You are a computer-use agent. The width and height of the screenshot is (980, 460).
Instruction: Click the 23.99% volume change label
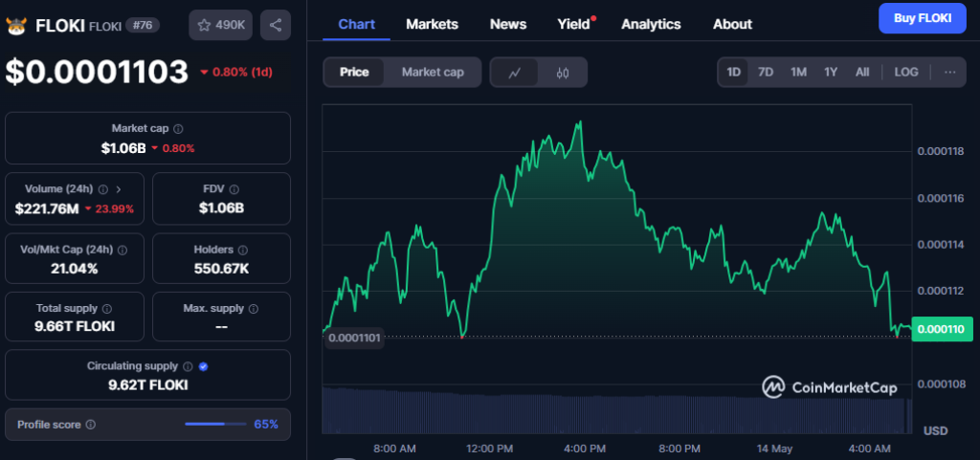pos(109,208)
